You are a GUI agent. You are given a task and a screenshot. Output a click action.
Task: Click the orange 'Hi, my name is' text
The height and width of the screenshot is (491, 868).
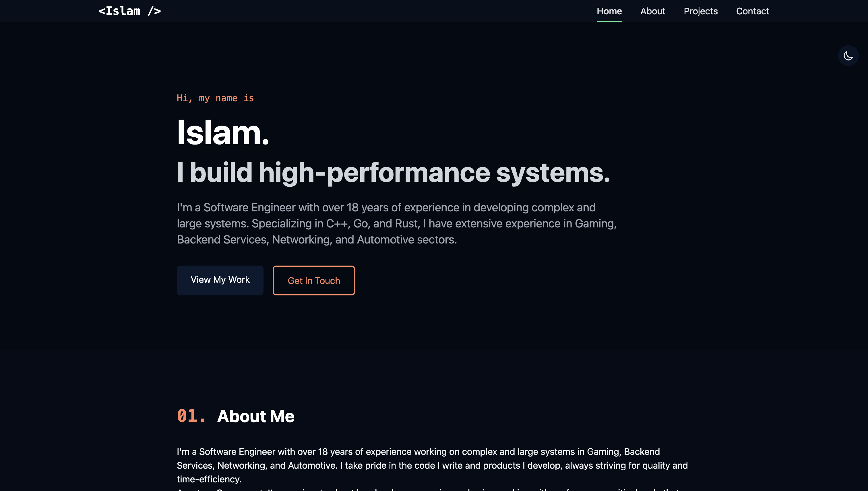click(215, 98)
